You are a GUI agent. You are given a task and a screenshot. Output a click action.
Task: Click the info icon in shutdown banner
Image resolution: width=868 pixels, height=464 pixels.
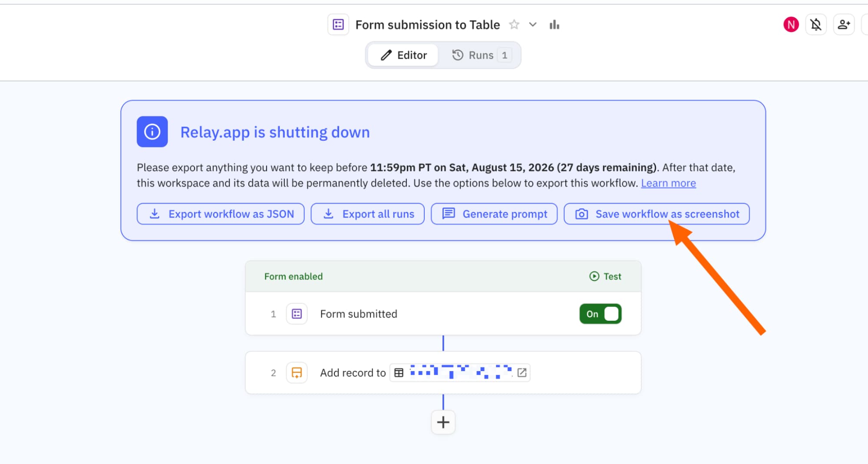(x=152, y=132)
